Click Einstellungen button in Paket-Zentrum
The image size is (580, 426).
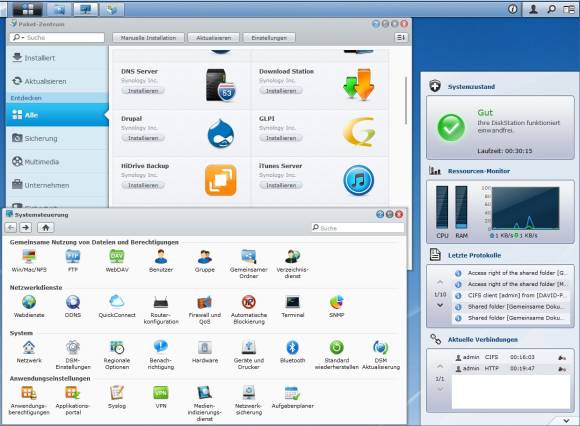coord(269,38)
